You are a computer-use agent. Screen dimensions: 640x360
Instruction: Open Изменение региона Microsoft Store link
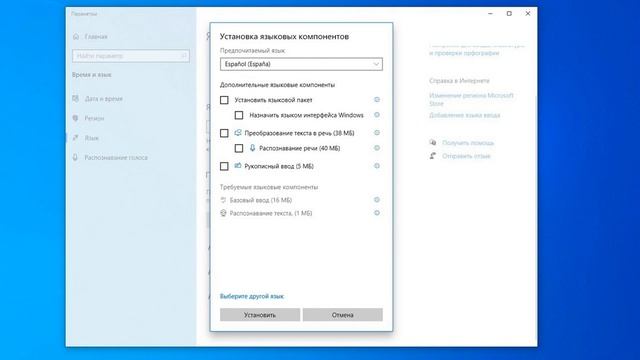click(471, 99)
